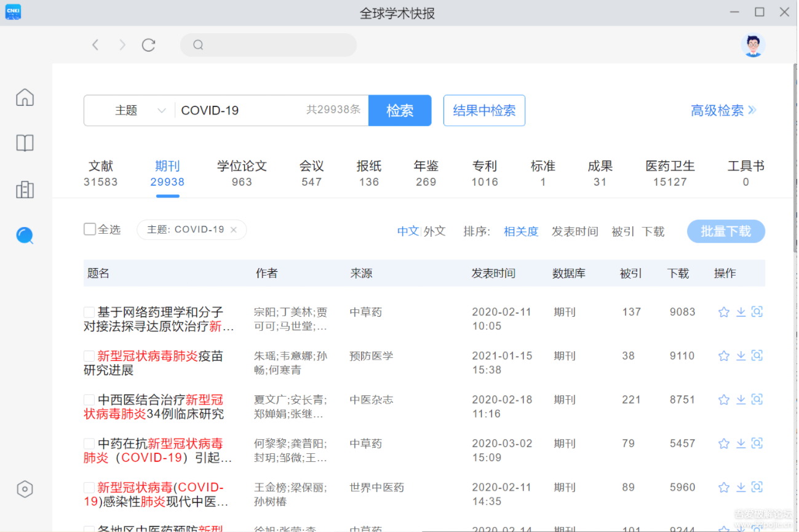This screenshot has width=799, height=532.
Task: Click the blue 检索 search button
Action: pos(399,110)
